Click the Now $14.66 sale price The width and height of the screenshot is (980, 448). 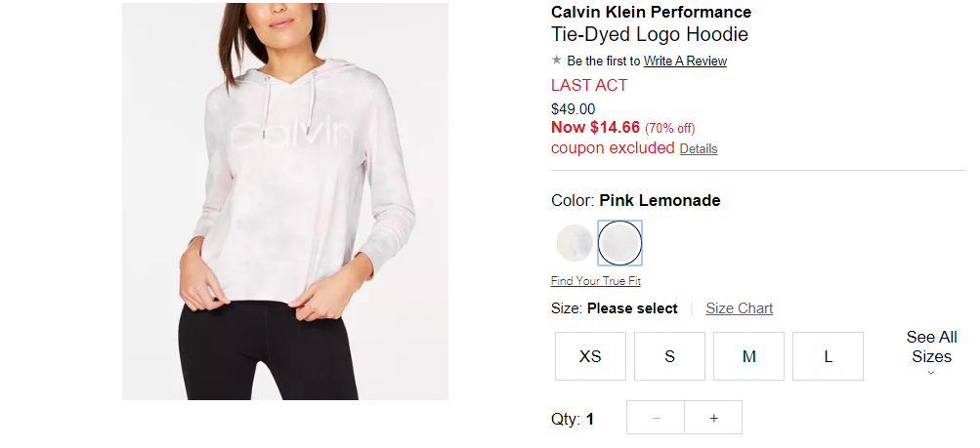[x=596, y=128]
